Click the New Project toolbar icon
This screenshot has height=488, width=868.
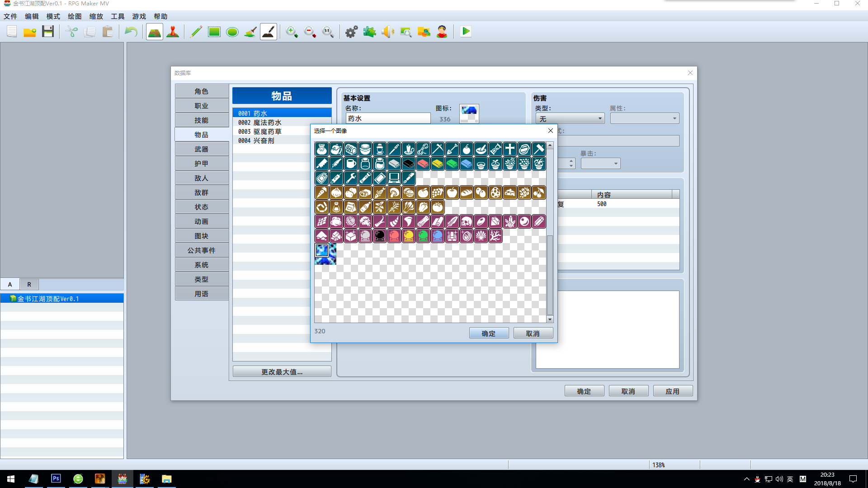click(12, 32)
